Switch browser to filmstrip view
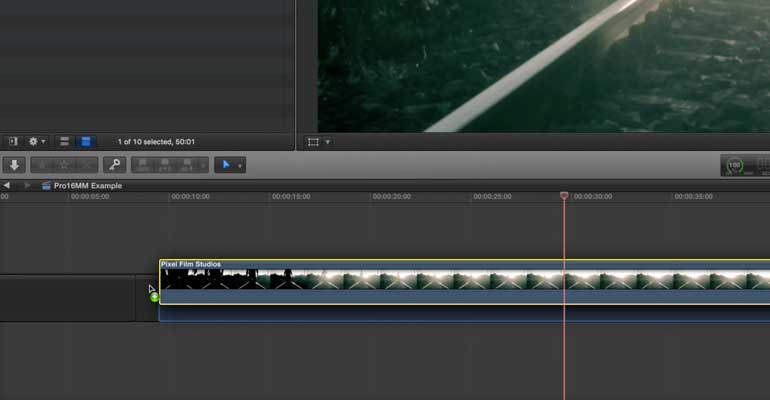Viewport: 770px width, 400px height. 64,141
